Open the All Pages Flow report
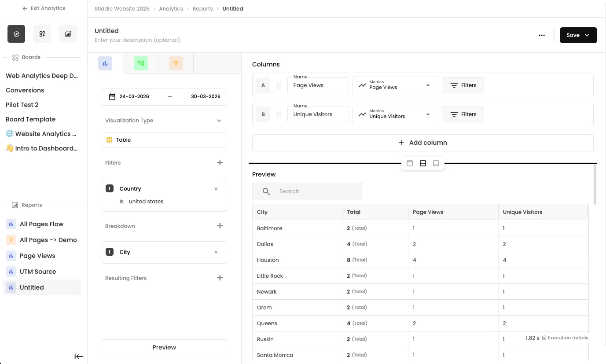 click(42, 224)
